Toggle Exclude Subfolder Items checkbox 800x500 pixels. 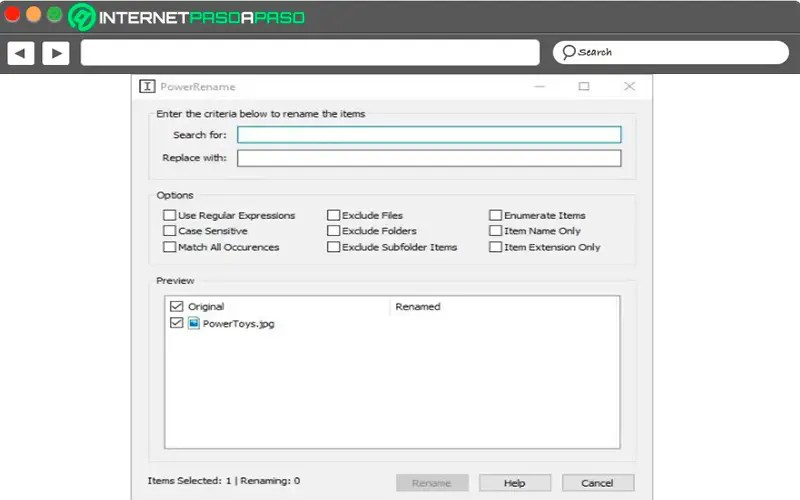click(333, 247)
